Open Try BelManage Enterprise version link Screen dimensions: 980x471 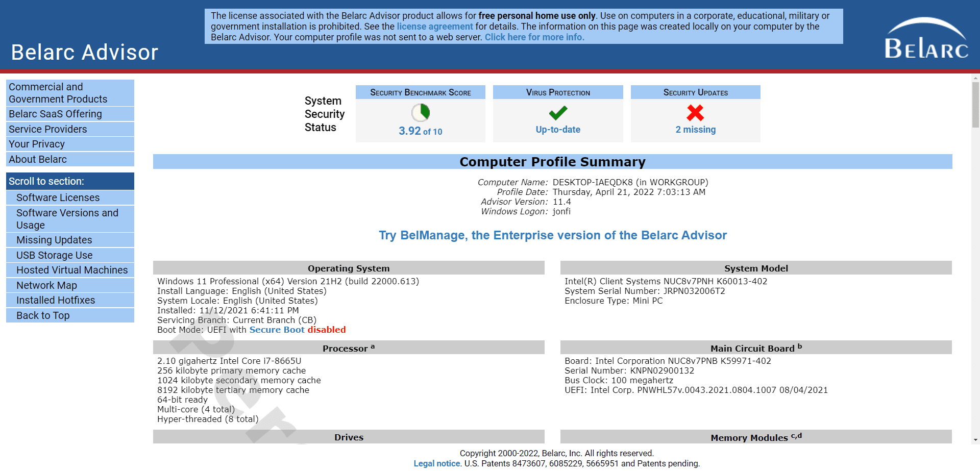click(x=553, y=235)
